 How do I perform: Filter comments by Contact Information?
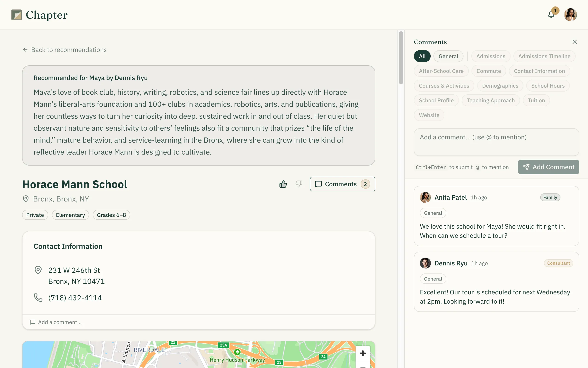pyautogui.click(x=539, y=71)
